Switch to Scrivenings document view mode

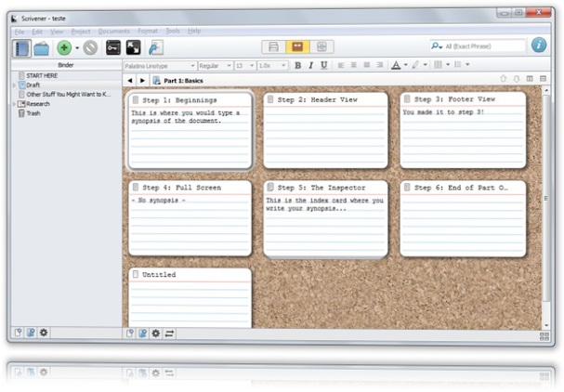click(x=274, y=46)
